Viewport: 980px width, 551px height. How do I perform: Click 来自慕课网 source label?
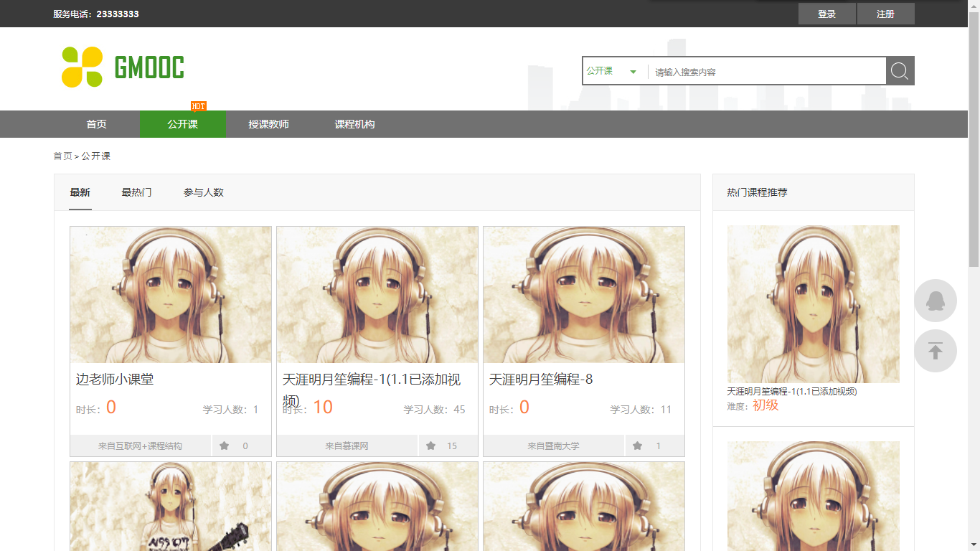point(347,446)
